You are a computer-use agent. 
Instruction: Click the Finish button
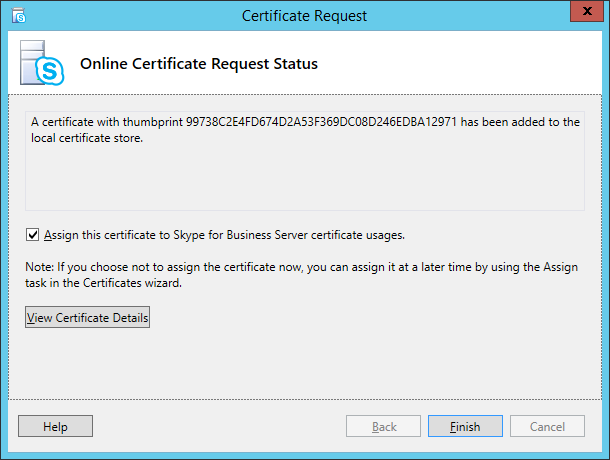(x=465, y=426)
